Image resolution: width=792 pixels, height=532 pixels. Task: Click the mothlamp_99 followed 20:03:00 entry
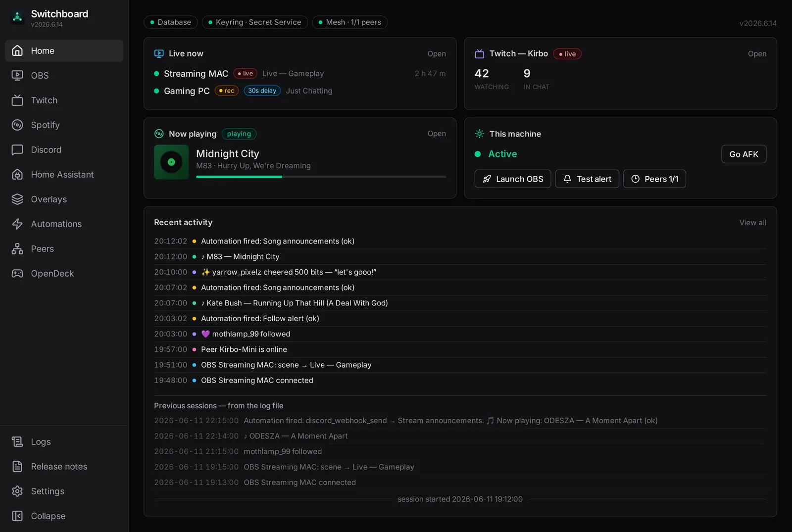tap(460, 334)
